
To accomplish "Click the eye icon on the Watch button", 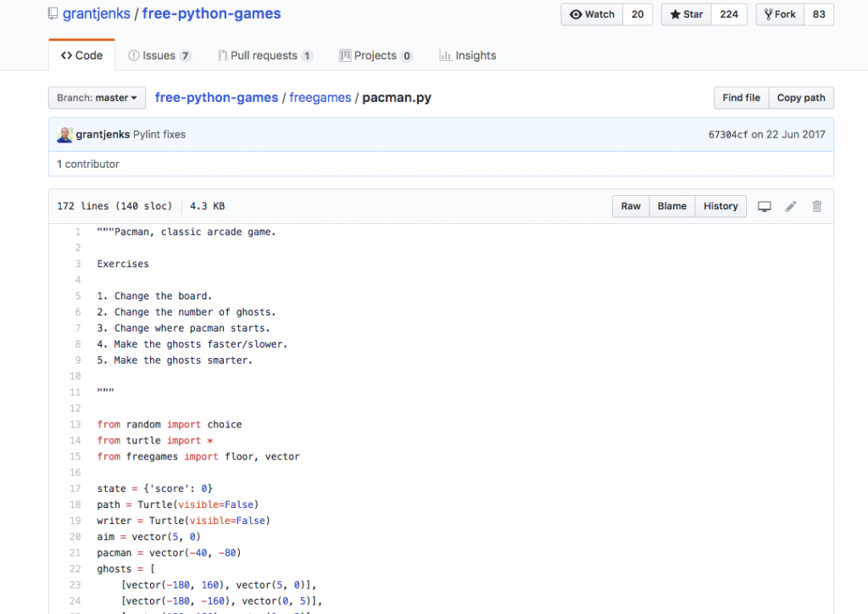I will click(x=577, y=14).
